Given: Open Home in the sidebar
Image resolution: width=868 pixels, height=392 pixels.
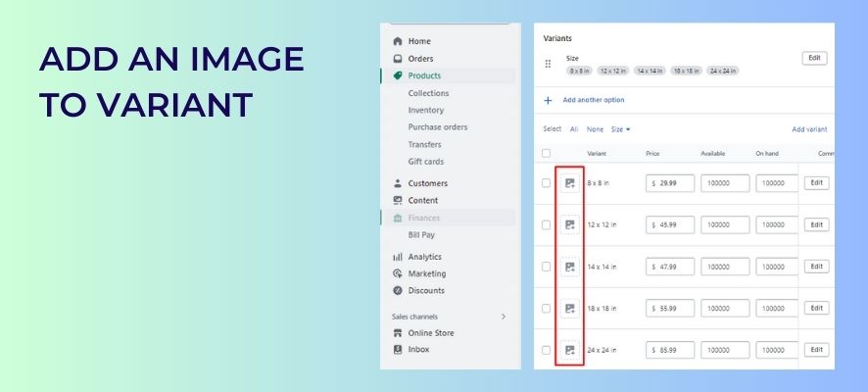Looking at the screenshot, I should pos(419,41).
